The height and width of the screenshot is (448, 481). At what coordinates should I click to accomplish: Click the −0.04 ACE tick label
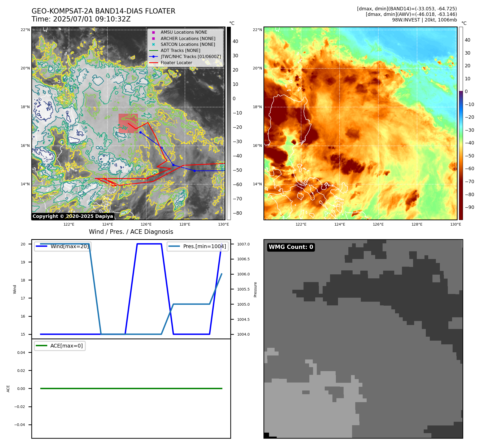click(20, 425)
